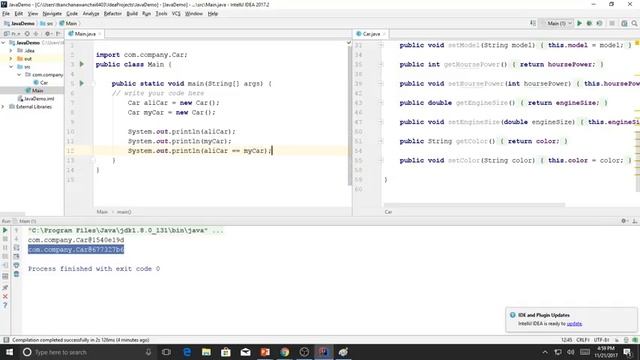Expand External Libraries node

point(3,107)
